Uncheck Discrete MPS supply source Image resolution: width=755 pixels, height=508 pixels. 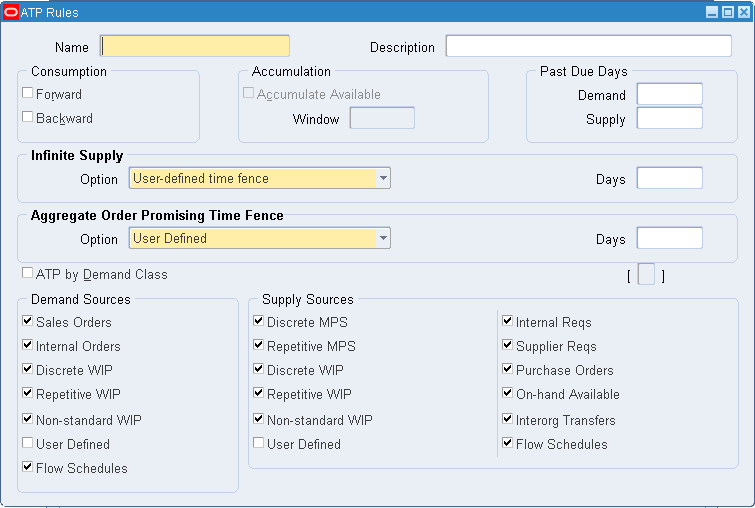(x=259, y=321)
